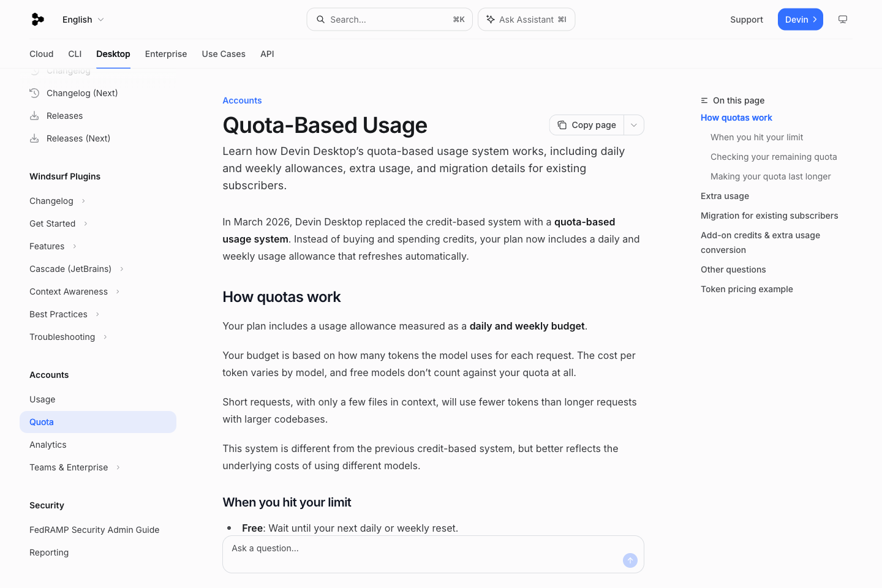
Task: Click the Releases (Next) download icon
Action: 34,138
